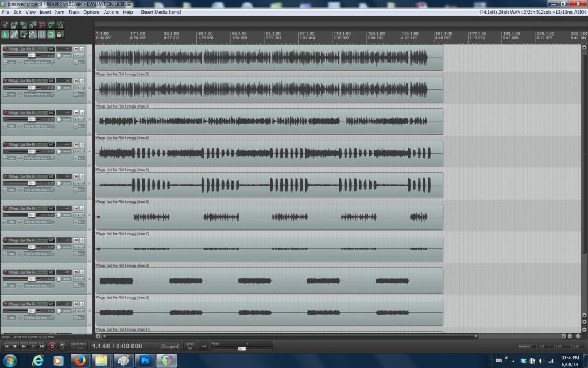The width and height of the screenshot is (588, 368).
Task: Open input dropdown on track 1
Action: tap(39, 62)
